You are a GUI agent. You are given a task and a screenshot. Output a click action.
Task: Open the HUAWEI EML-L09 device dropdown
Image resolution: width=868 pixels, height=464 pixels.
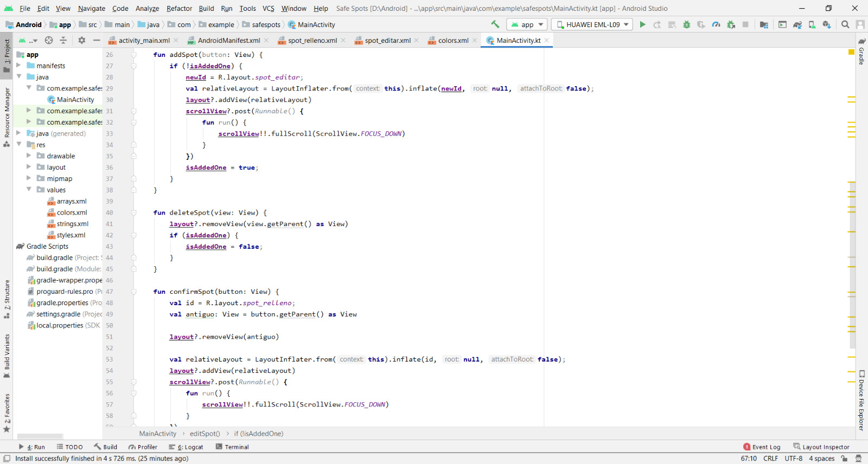click(592, 24)
